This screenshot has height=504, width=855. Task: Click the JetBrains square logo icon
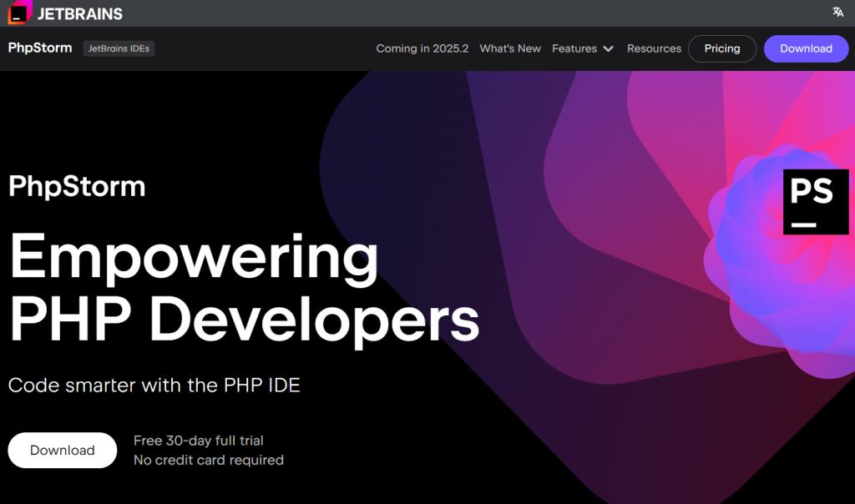pyautogui.click(x=20, y=13)
